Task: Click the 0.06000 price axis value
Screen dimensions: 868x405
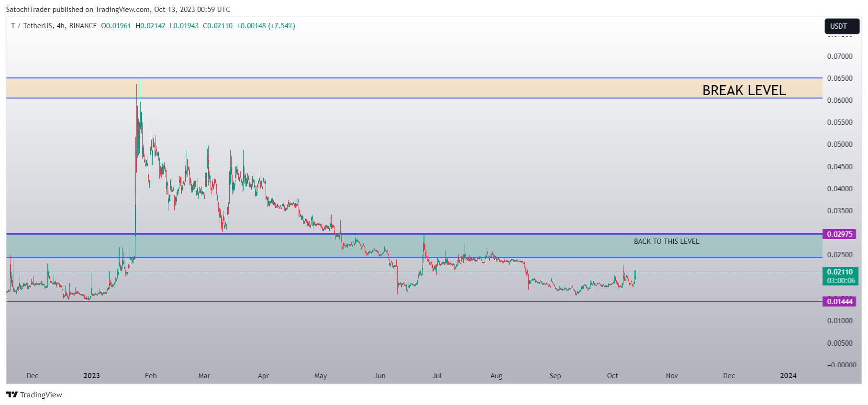Action: pyautogui.click(x=840, y=100)
